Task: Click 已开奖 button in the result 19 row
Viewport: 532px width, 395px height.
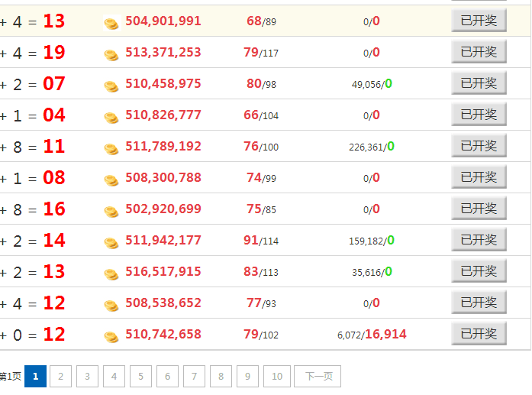Action: [479, 52]
